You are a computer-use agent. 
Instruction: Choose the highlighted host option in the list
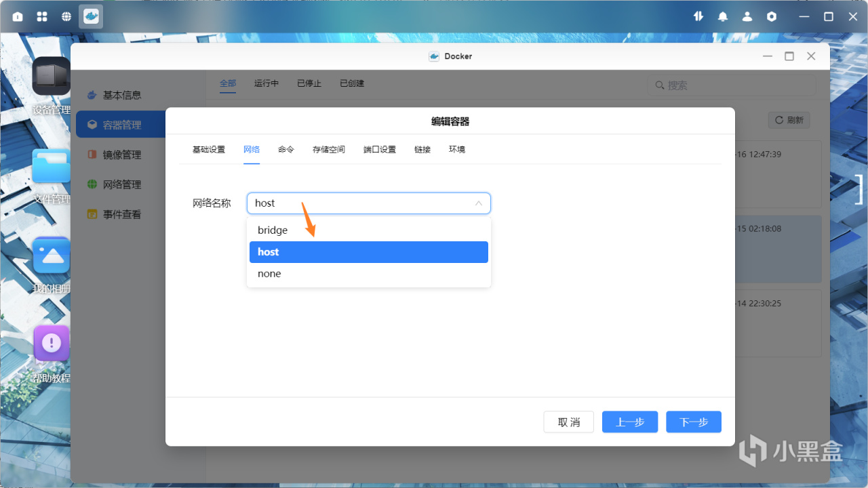click(x=369, y=252)
